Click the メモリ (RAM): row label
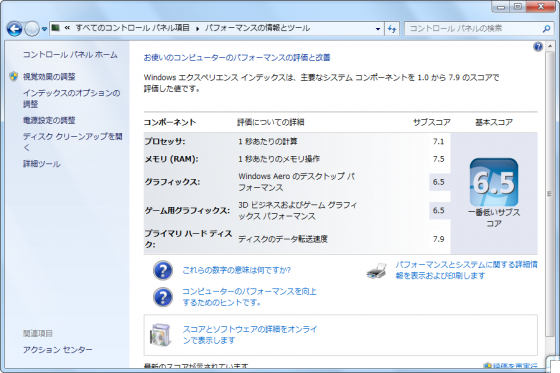Image resolution: width=560 pixels, height=373 pixels. point(171,159)
